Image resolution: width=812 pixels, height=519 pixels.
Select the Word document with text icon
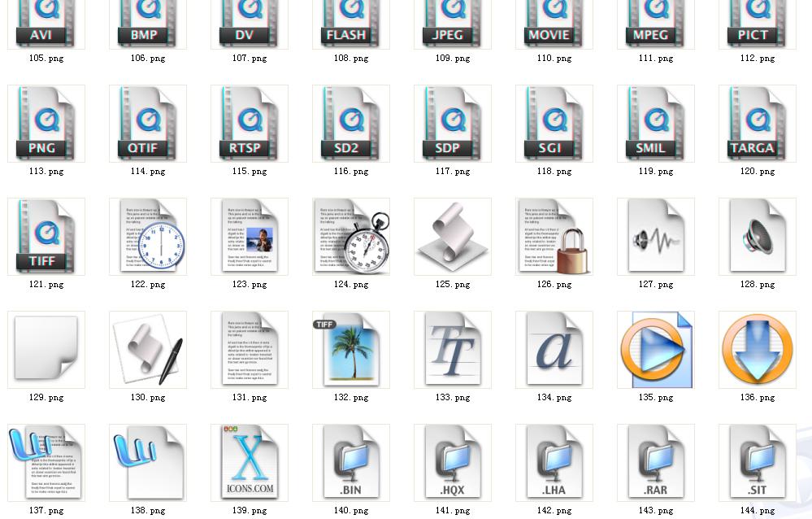pos(46,463)
